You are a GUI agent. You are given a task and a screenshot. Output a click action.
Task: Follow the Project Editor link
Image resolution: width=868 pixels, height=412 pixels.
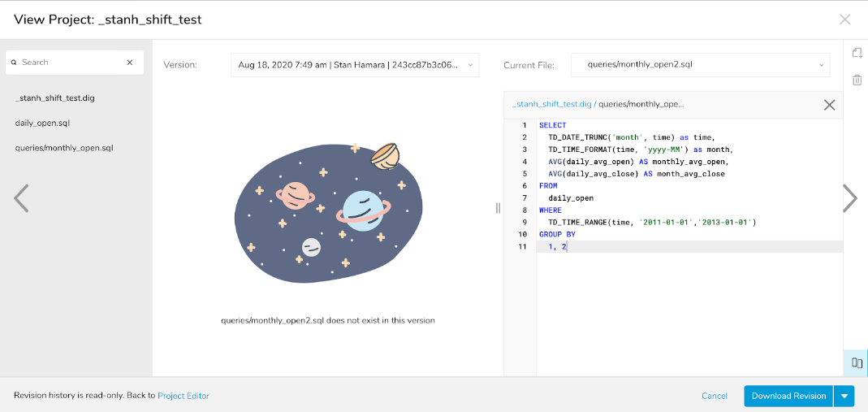(x=184, y=396)
